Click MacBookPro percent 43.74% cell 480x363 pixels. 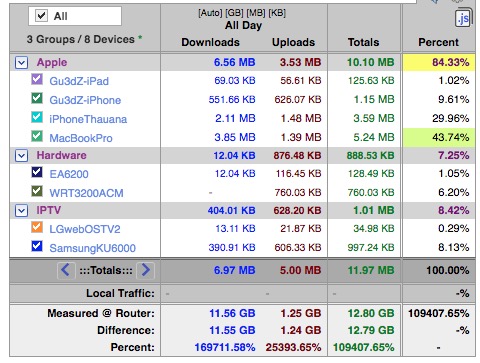pyautogui.click(x=439, y=137)
